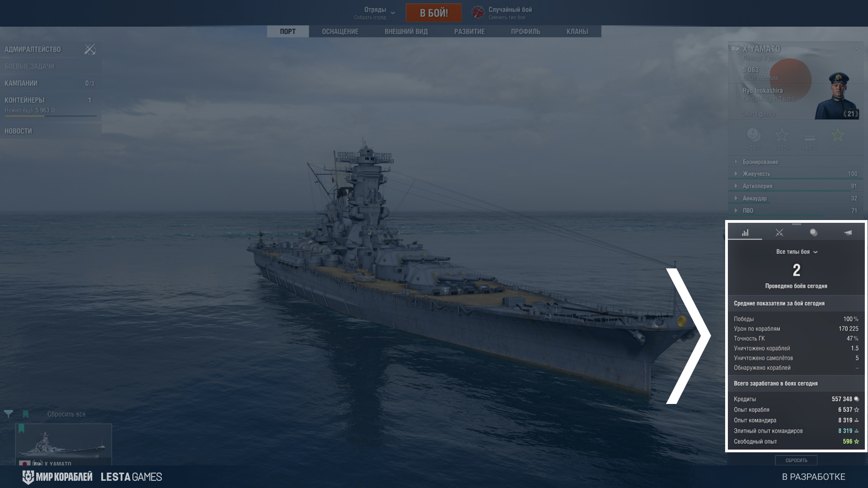
Task: Click the +20% credits bonus icon
Action: (x=753, y=135)
